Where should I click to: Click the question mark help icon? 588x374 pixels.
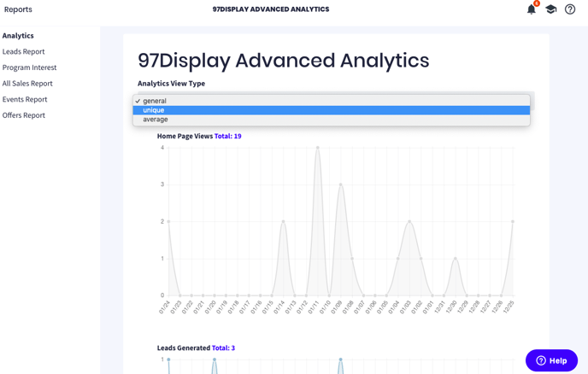tap(570, 9)
